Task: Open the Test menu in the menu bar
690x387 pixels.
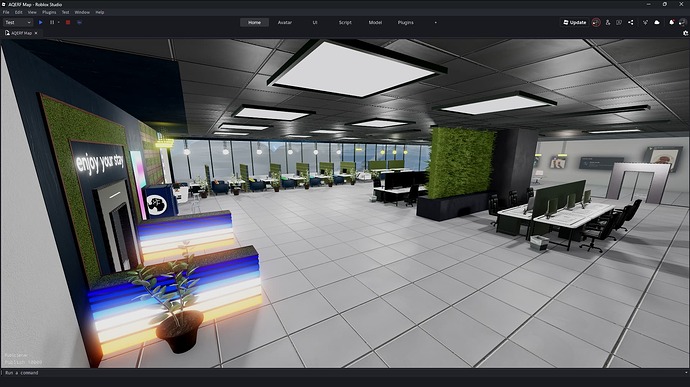Action: tap(65, 12)
